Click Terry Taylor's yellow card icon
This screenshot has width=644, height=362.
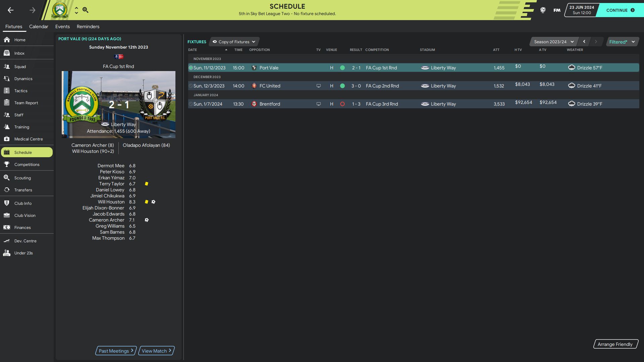[147, 184]
